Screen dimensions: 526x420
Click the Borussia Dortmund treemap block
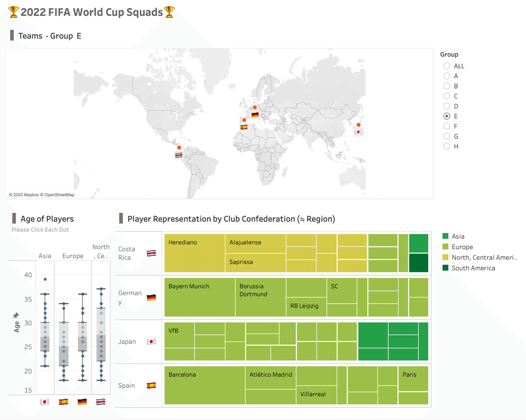coord(261,297)
